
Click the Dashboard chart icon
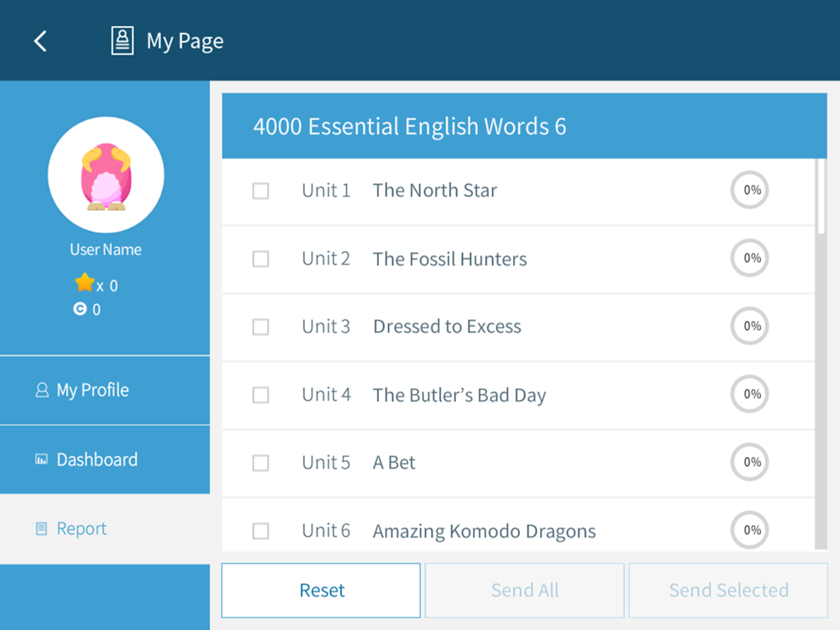tap(41, 459)
